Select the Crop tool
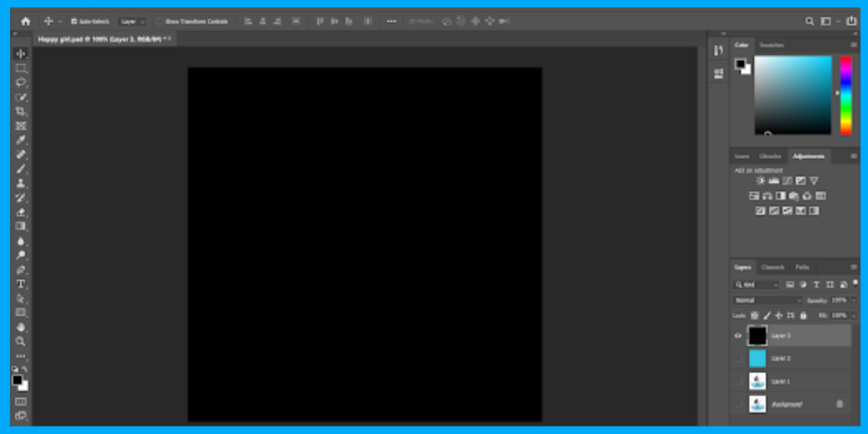Screen dimensions: 868x434 [x=20, y=112]
